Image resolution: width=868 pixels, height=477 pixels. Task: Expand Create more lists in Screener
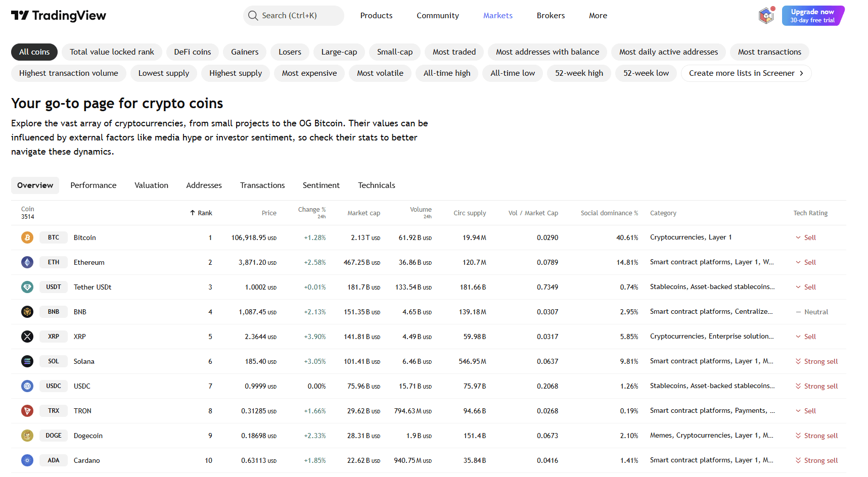[x=746, y=73]
